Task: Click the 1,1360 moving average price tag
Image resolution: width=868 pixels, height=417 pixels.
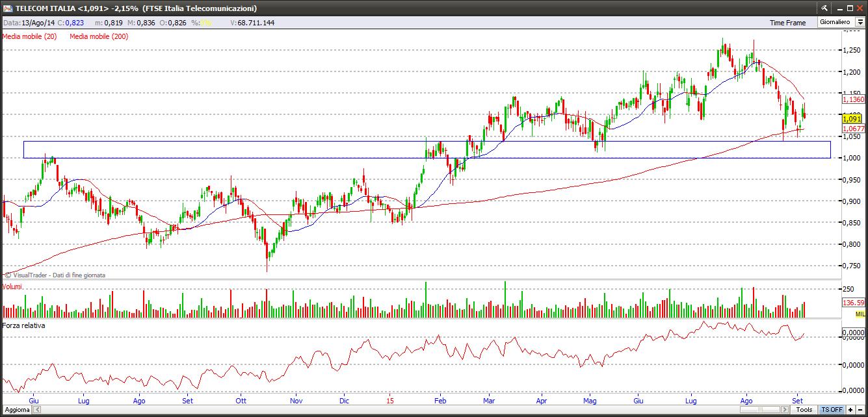Action: 853,99
